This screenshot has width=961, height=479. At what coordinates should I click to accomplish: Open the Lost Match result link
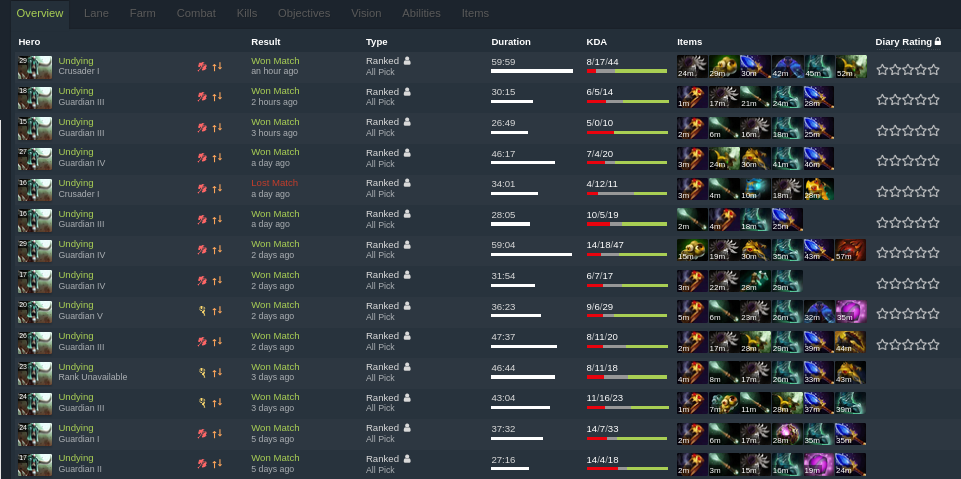(x=275, y=183)
